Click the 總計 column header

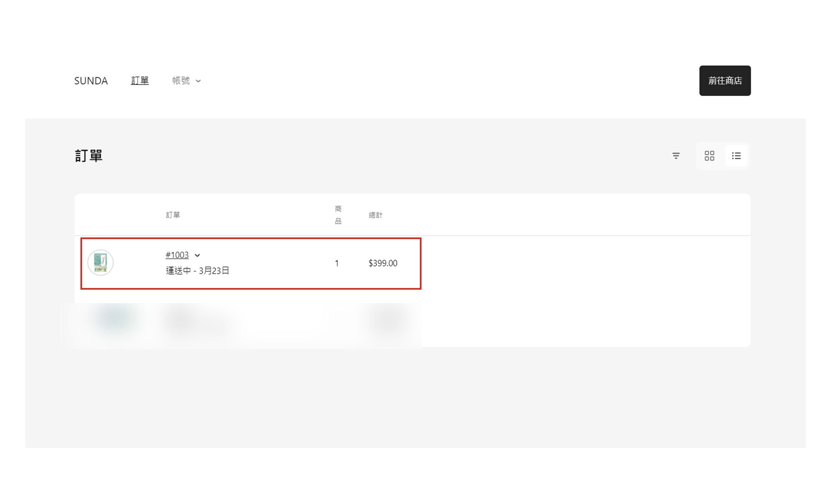375,215
